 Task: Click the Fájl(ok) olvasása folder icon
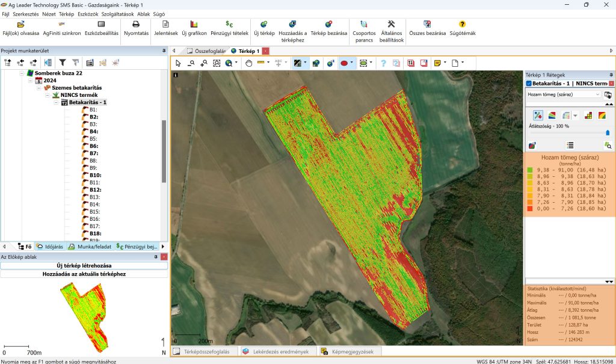(20, 25)
